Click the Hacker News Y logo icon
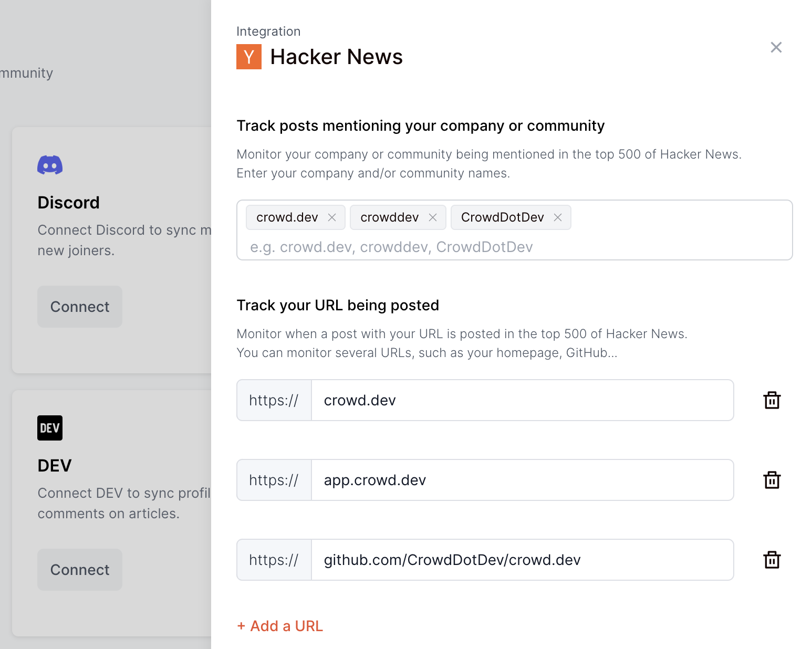812x649 pixels. [x=249, y=57]
